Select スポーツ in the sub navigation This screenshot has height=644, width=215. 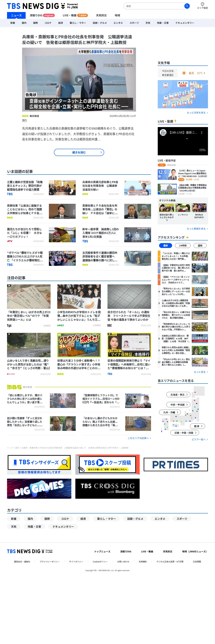(134, 23)
